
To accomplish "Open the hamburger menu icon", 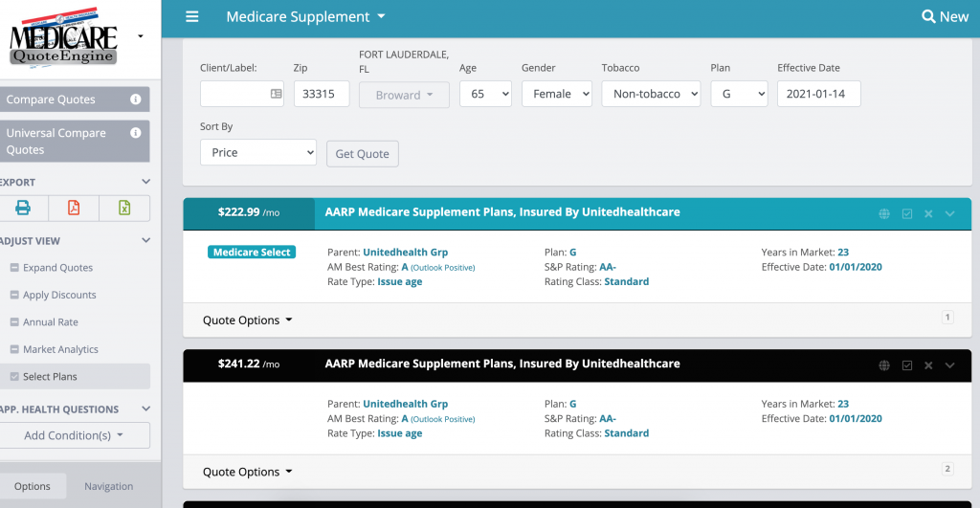I will (x=191, y=17).
